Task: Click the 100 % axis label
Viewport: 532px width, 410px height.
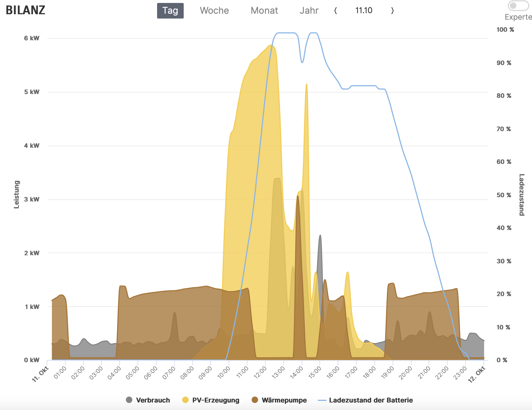Action: point(505,30)
